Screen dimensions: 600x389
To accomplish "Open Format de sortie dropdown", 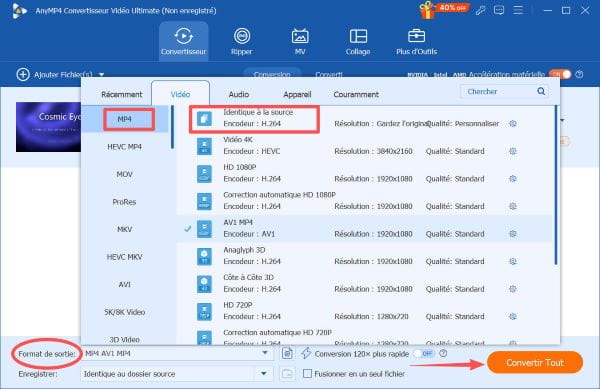I will pos(265,353).
